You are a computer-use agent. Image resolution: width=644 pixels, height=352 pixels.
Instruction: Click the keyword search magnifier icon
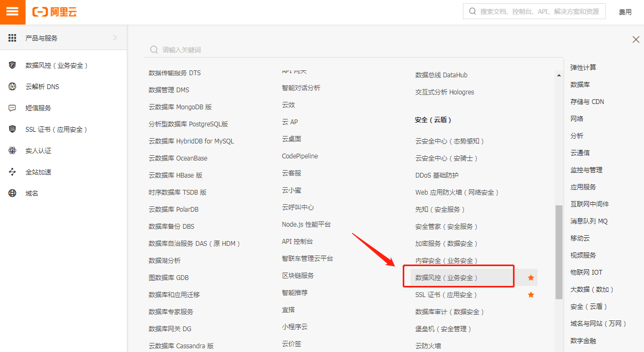(154, 50)
